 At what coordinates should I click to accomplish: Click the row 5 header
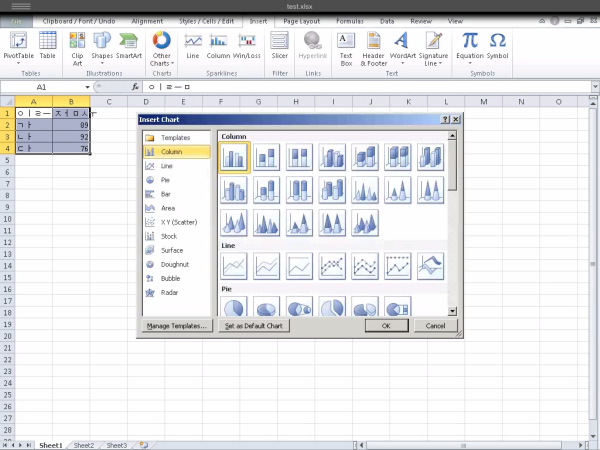click(x=7, y=160)
